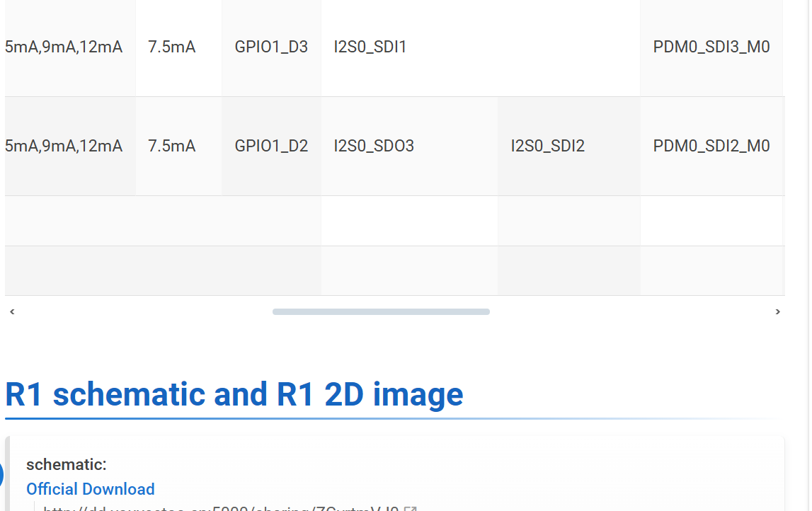Viewport: 812px width, 511px height.
Task: Click the R1 schematic and R1 2D image heading
Action: (234, 394)
